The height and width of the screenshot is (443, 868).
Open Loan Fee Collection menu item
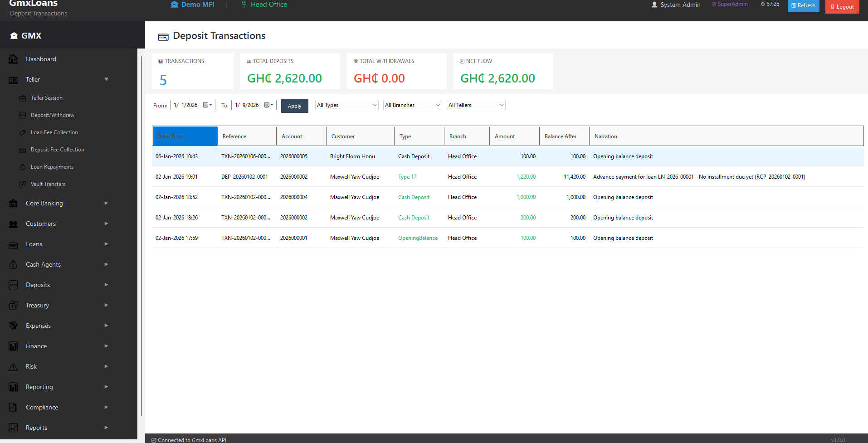[54, 132]
